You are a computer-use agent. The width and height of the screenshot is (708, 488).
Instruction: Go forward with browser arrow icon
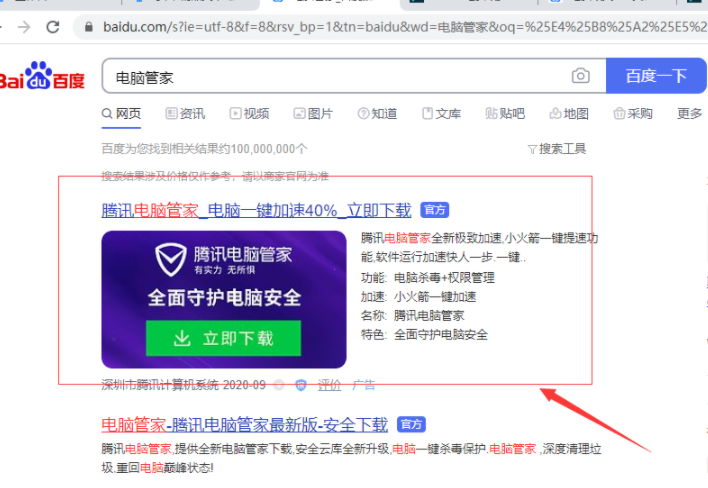[24, 27]
